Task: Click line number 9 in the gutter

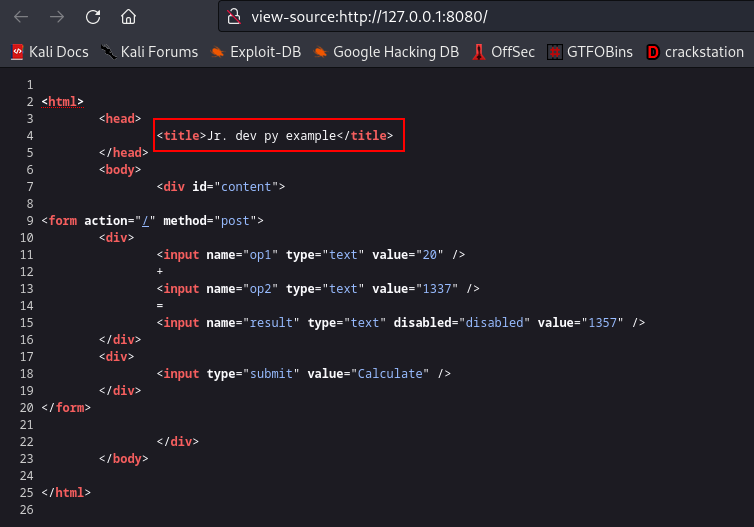Action: (x=30, y=221)
